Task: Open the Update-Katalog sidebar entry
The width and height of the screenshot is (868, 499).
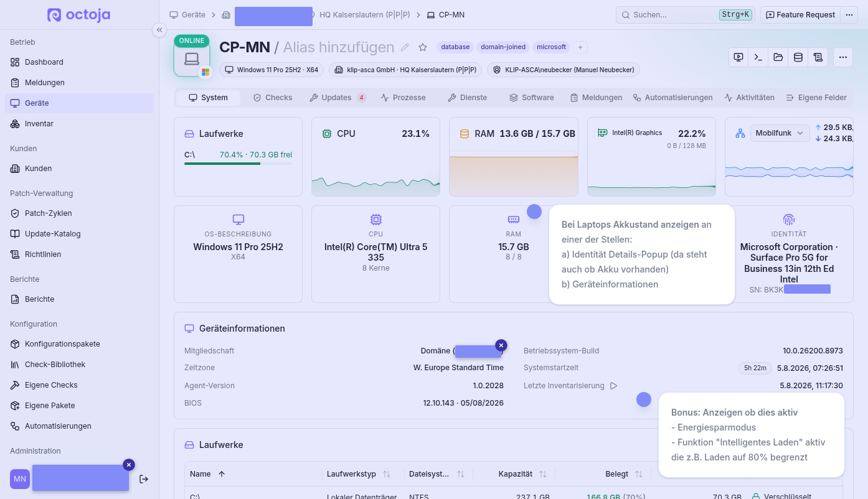Action: click(79, 234)
